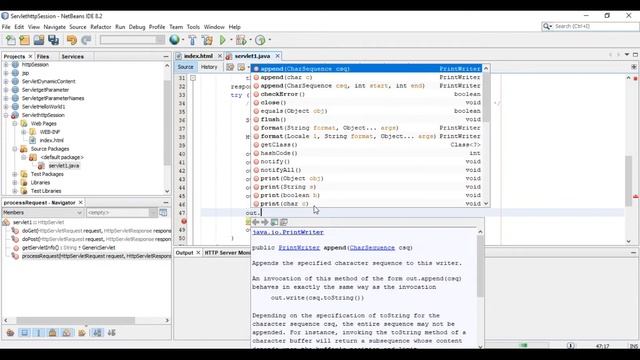Toggle Show Fields filter in Navigator
The height and width of the screenshot is (360, 640).
[24, 333]
